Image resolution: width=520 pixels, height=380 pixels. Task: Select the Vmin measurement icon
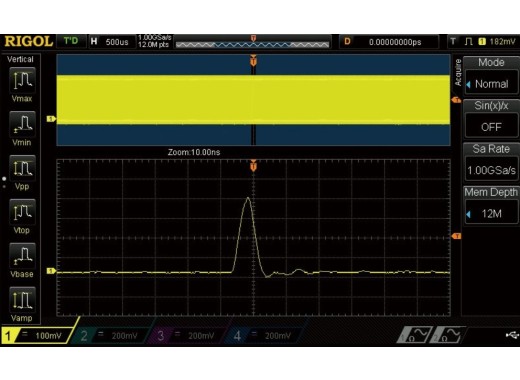coord(22,124)
